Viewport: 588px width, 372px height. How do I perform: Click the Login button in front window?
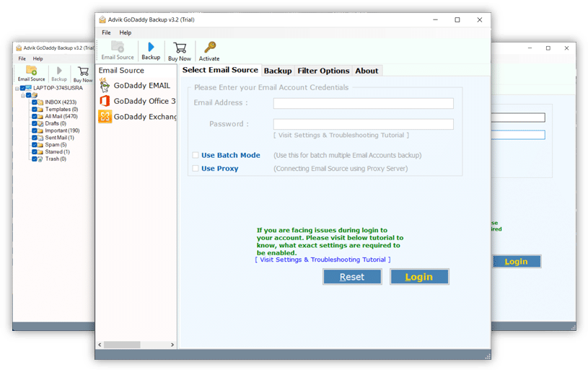(x=419, y=277)
